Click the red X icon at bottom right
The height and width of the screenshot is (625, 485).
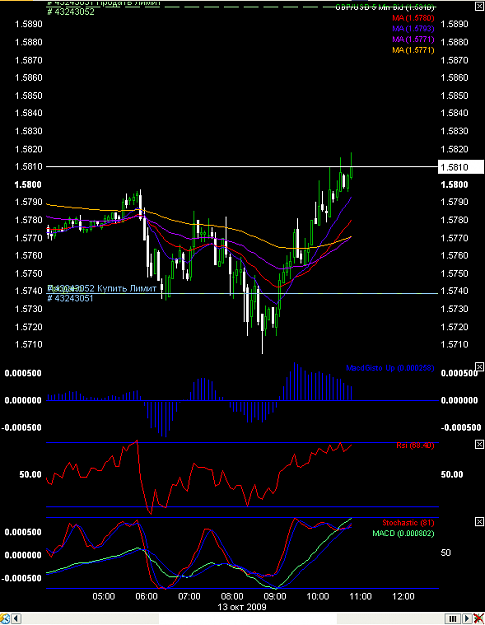tap(478, 619)
